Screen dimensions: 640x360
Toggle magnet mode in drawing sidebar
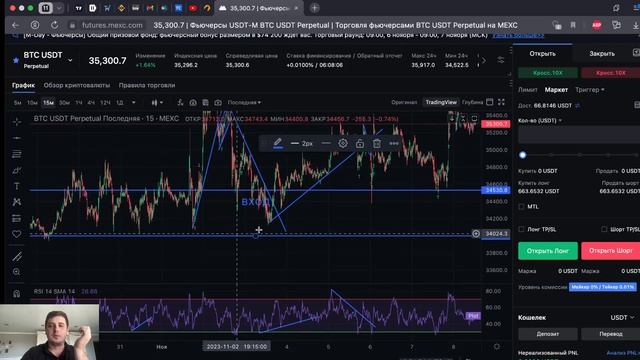17,293
